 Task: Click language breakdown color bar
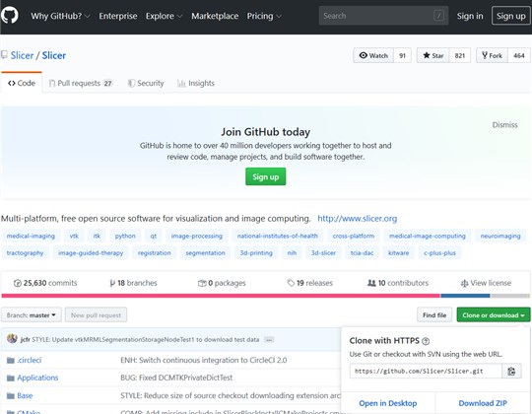[266, 296]
